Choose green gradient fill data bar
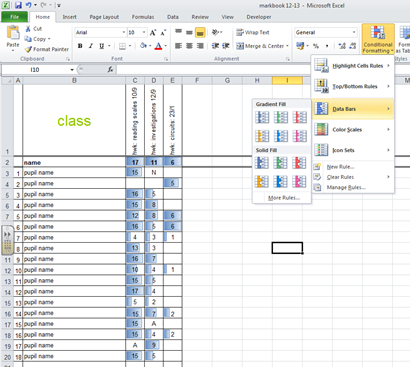The height and width of the screenshot is (367, 410). pyautogui.click(x=281, y=117)
